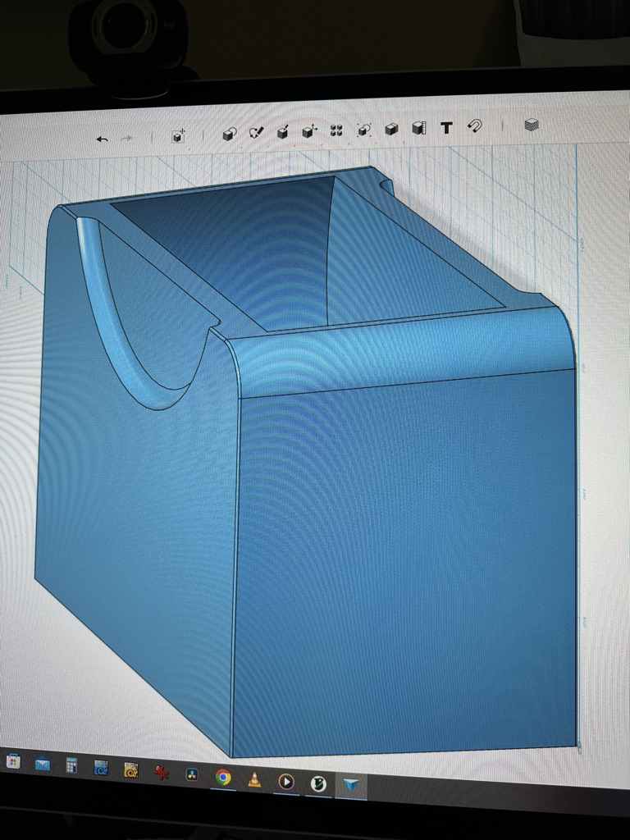
Task: Open the Mail app on the taskbar
Action: 43,764
